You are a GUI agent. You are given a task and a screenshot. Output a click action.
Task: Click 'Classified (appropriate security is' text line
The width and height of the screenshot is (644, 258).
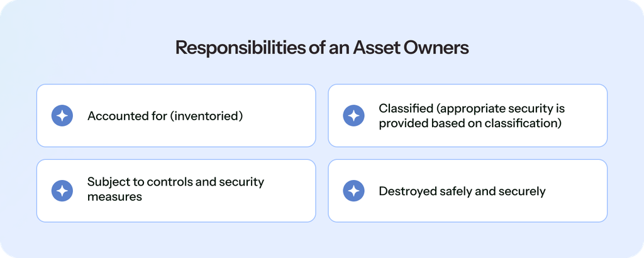click(x=472, y=108)
